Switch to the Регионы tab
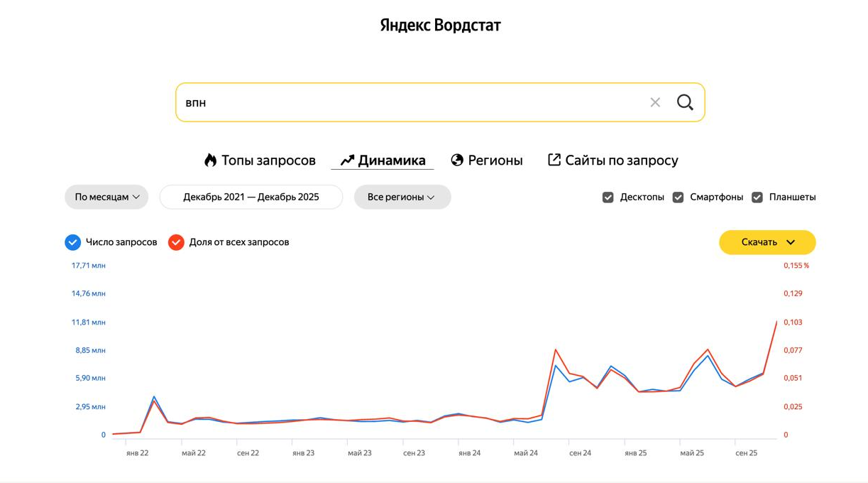This screenshot has height=483, width=868. tap(495, 161)
